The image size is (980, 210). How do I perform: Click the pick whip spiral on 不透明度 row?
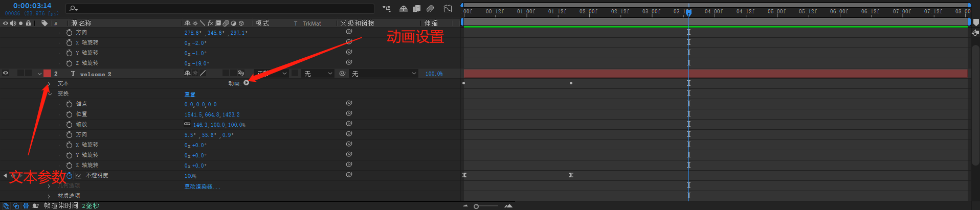pos(349,175)
